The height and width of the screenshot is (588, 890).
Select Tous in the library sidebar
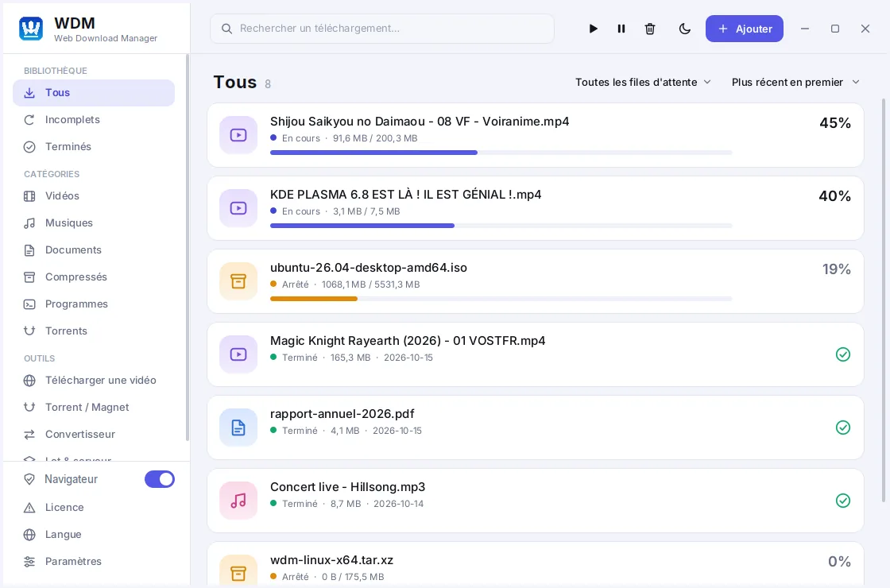94,92
